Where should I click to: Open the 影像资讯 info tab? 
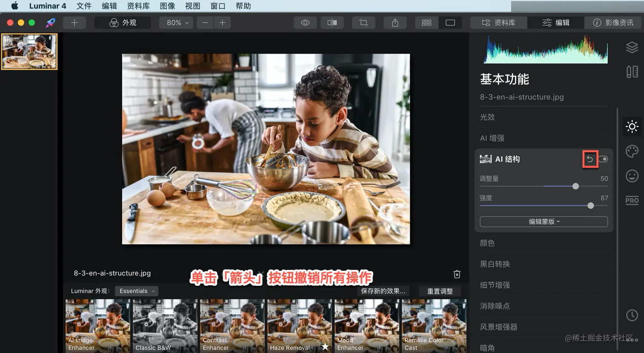(x=613, y=23)
